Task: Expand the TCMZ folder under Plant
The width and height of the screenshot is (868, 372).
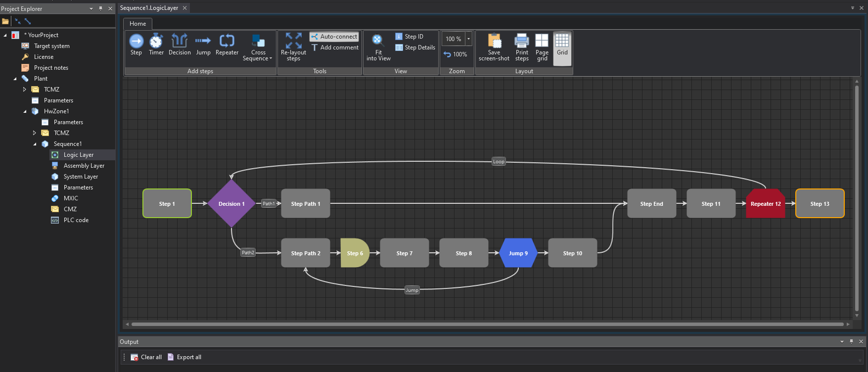Action: [24, 90]
